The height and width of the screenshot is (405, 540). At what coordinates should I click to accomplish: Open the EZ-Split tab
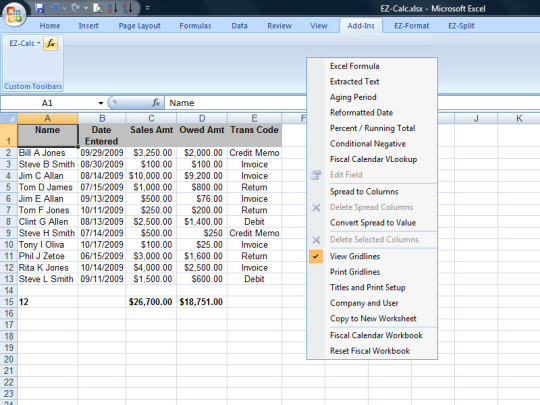pyautogui.click(x=461, y=26)
